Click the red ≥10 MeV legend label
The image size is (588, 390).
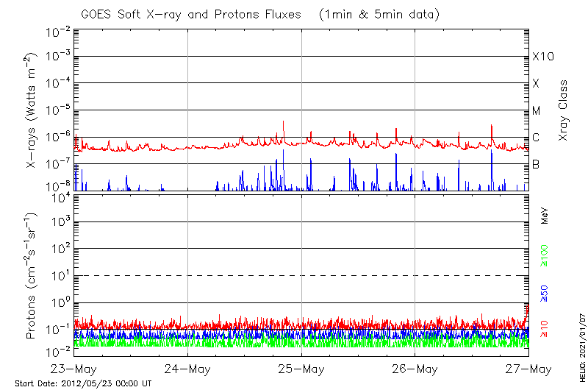(x=545, y=328)
